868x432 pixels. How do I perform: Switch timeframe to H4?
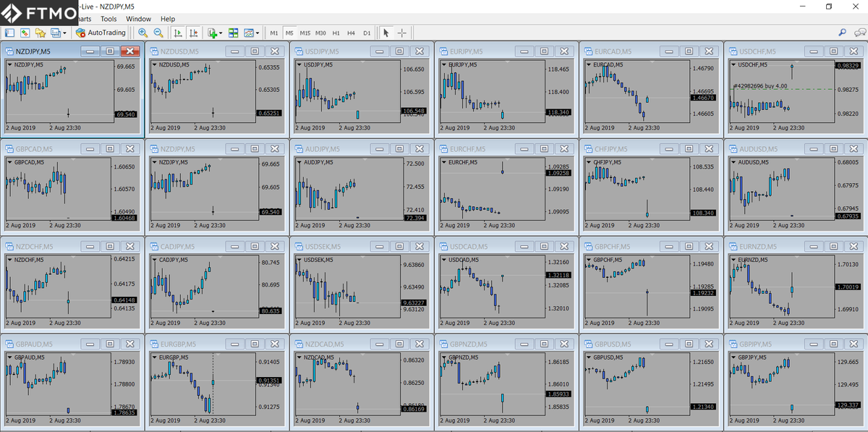click(x=352, y=33)
